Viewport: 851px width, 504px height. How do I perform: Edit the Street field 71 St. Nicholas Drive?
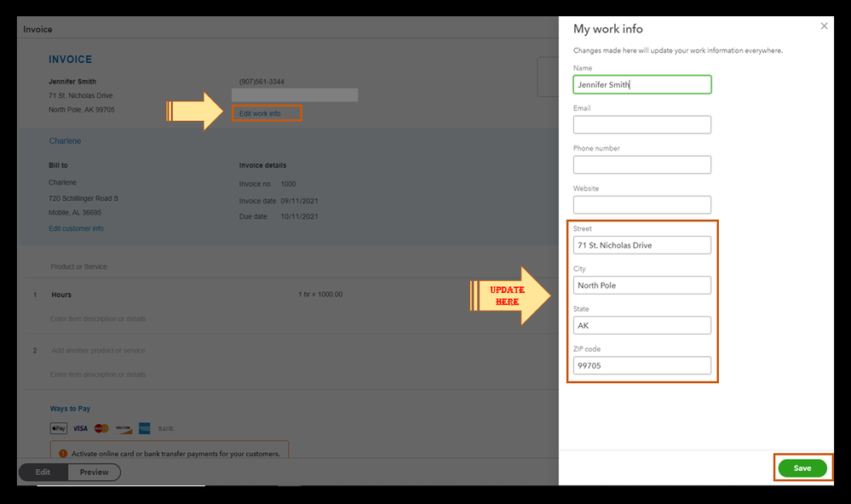tap(642, 245)
